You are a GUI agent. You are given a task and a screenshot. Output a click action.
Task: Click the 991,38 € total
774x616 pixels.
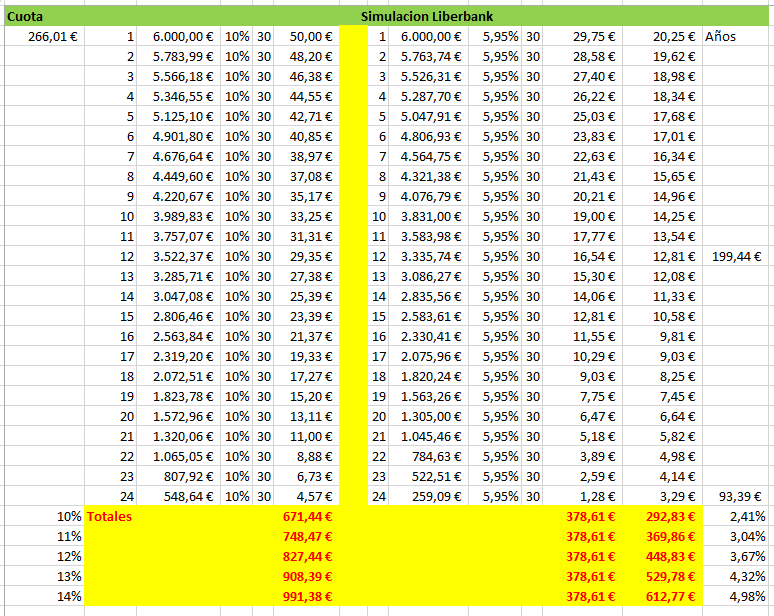307,596
